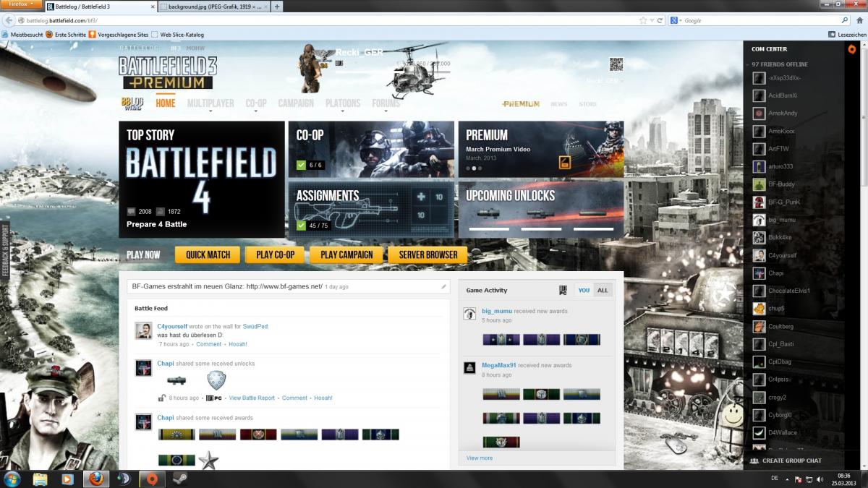Select the second Premium carousel dot
The height and width of the screenshot is (488, 868).
[x=474, y=168]
